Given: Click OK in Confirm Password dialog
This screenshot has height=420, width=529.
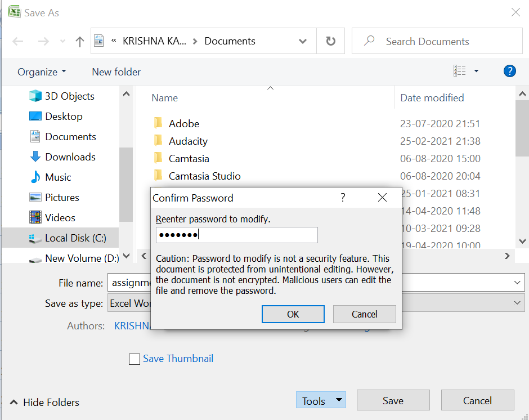Looking at the screenshot, I should click(x=293, y=314).
